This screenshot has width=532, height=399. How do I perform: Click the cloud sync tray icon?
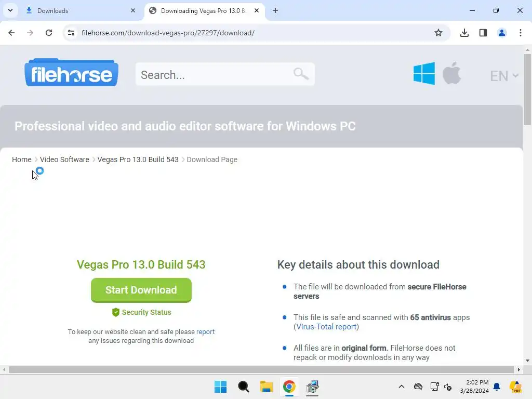click(418, 387)
